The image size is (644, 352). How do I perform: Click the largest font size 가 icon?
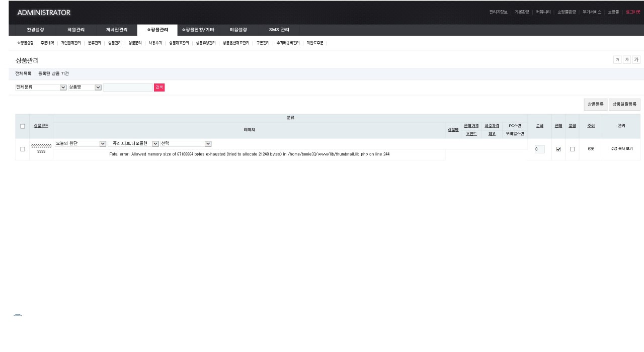(x=636, y=60)
